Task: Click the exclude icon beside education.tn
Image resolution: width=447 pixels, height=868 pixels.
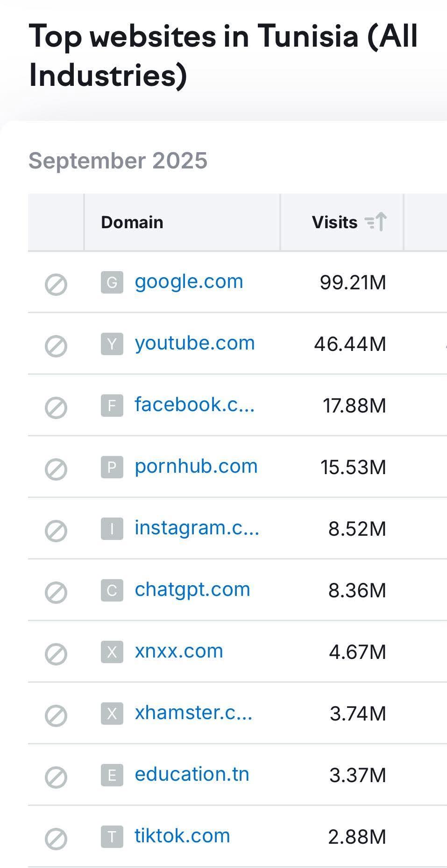Action: point(56,777)
